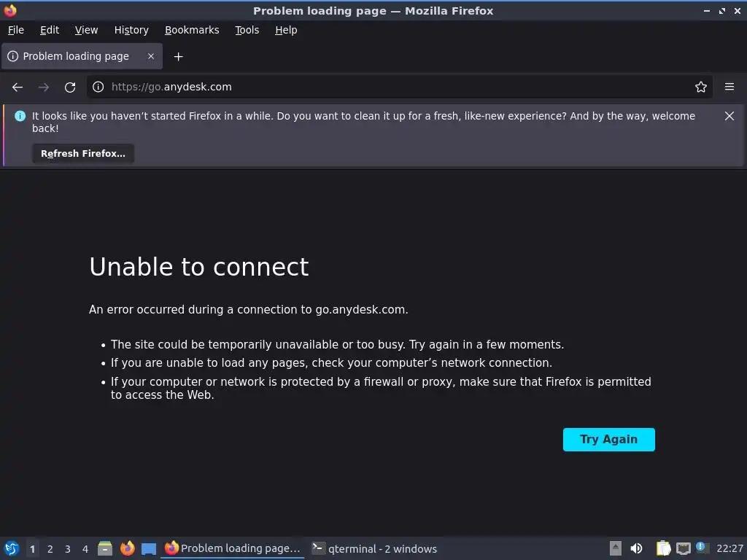Open the Help menu
This screenshot has height=560, width=747.
click(286, 30)
